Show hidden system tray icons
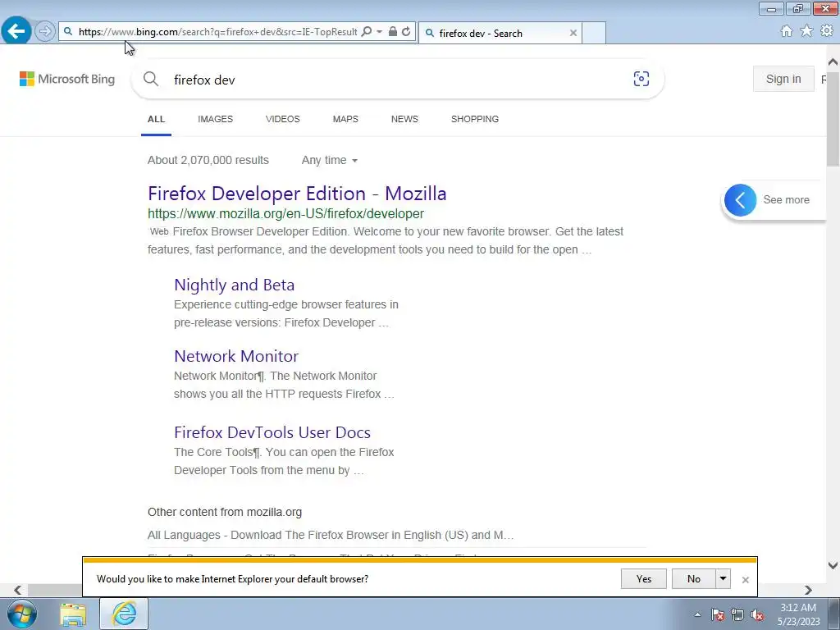 (x=697, y=614)
